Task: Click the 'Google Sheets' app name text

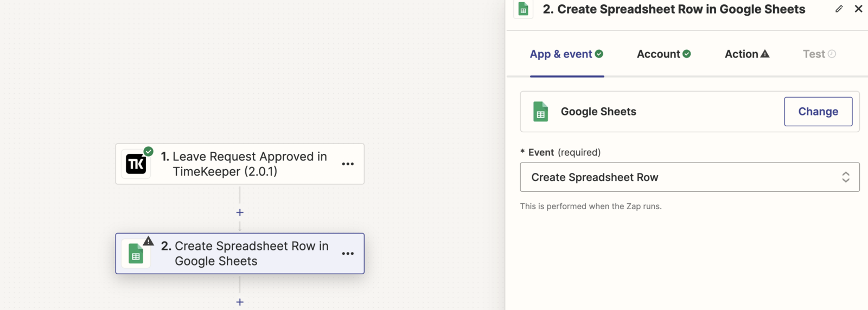Action: pyautogui.click(x=598, y=112)
